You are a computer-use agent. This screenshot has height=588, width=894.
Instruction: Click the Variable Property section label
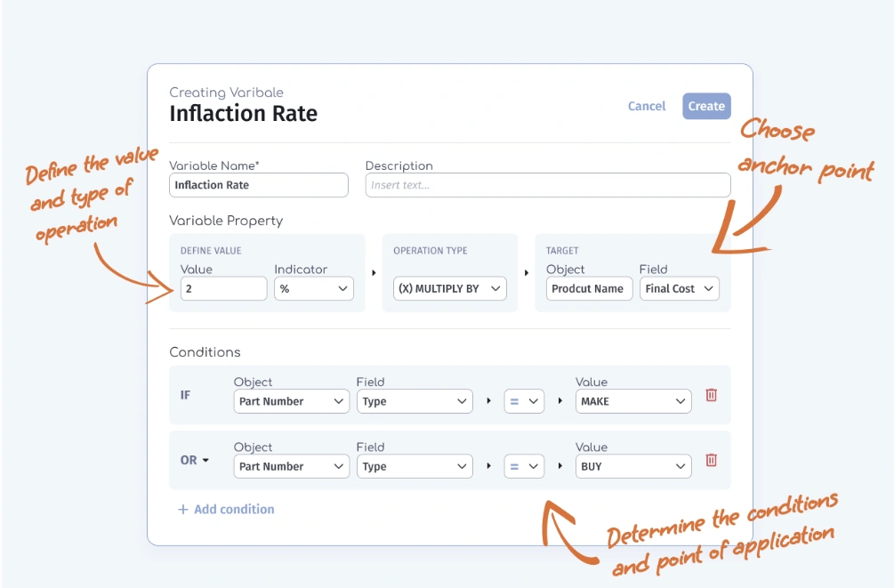click(226, 221)
